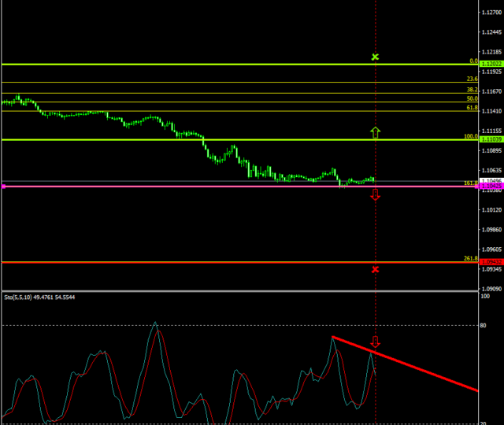Click the magenta square handle at the left edge

coord(3,187)
